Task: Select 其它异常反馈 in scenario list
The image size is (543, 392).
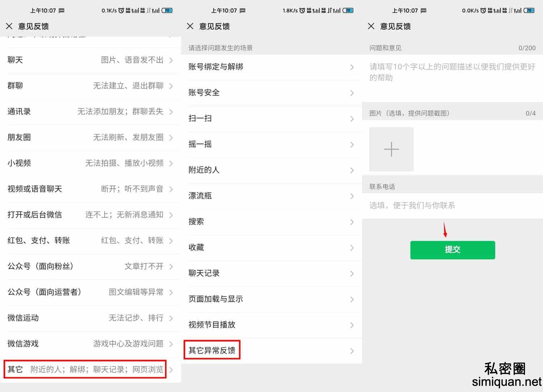Action: click(212, 350)
